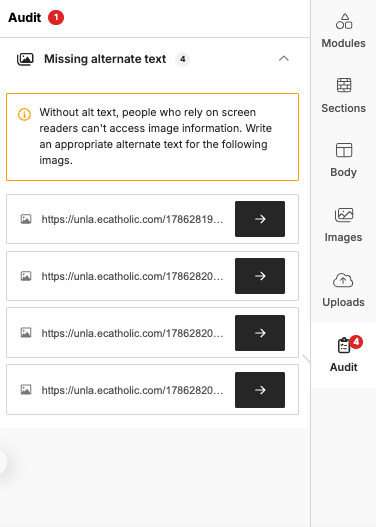Go to image 17862819 with arrow button
The height and width of the screenshot is (527, 376).
point(260,219)
